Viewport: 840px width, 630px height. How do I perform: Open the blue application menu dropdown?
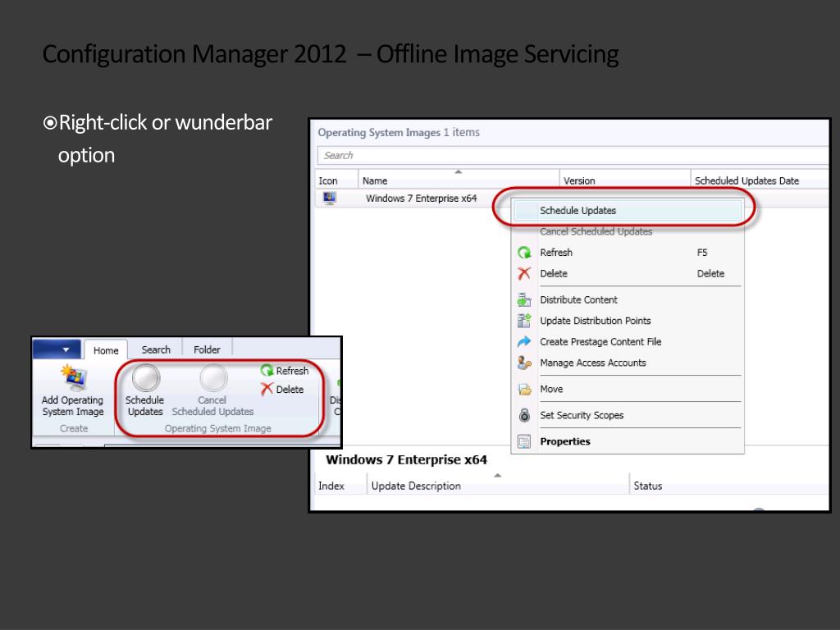tap(57, 349)
